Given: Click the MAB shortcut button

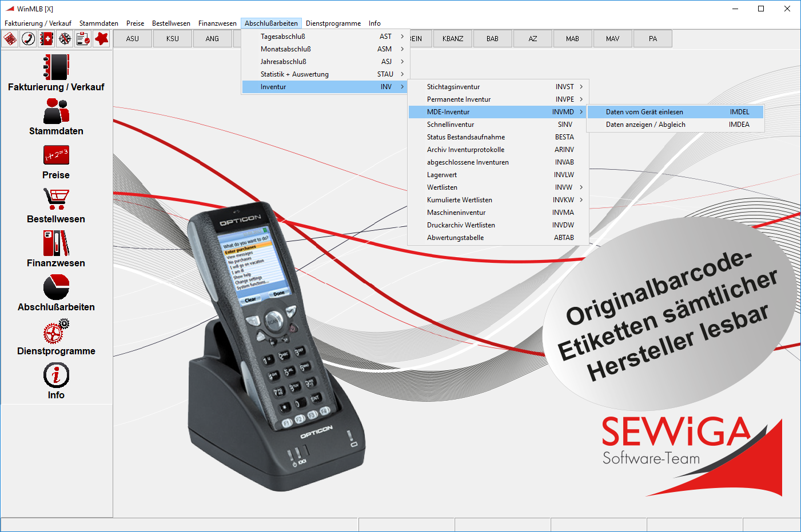Looking at the screenshot, I should (x=573, y=39).
